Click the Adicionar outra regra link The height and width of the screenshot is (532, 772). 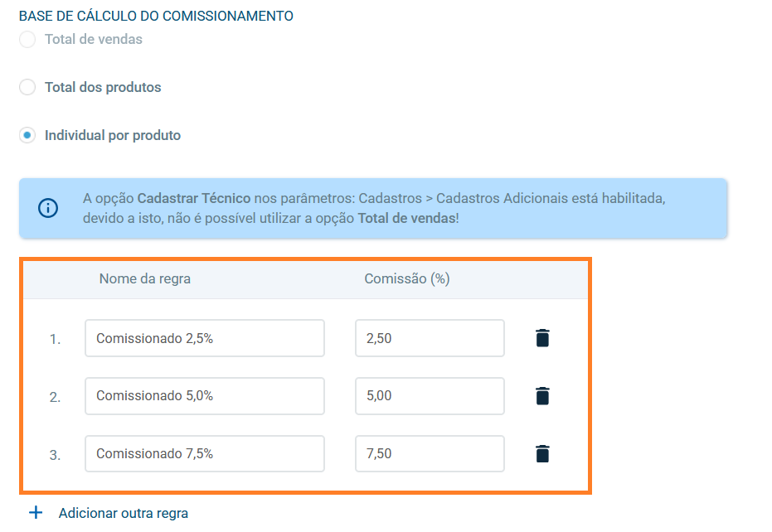[x=124, y=513]
